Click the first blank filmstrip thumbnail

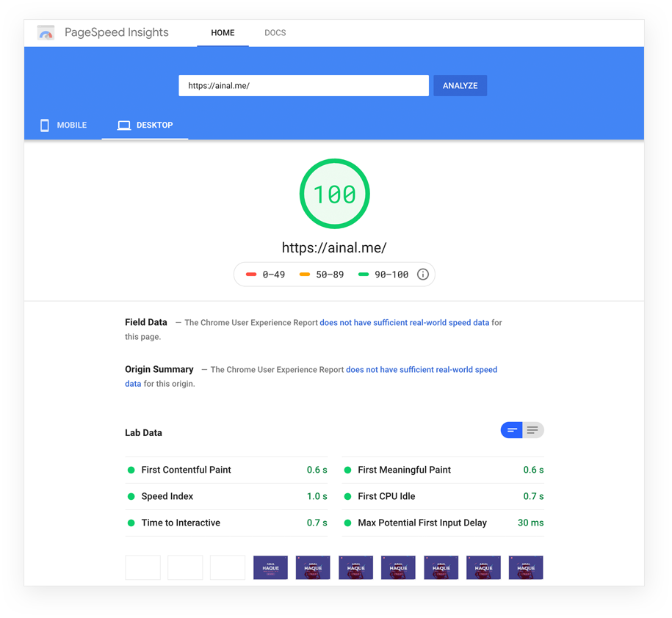pyautogui.click(x=143, y=567)
